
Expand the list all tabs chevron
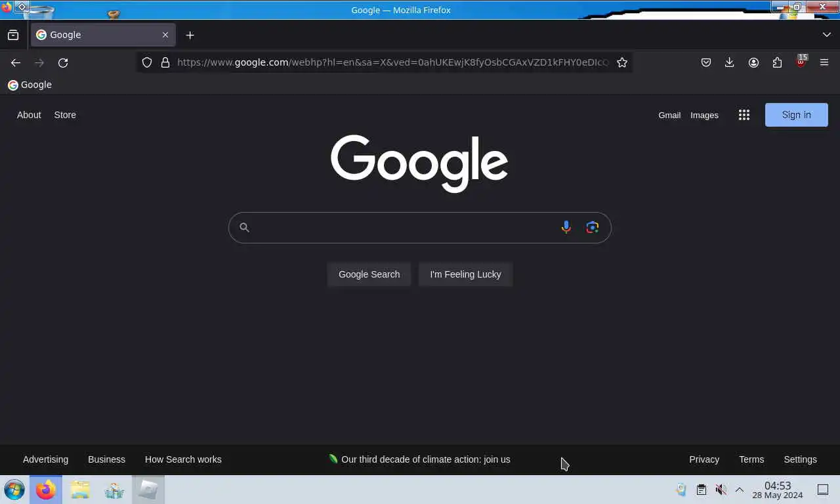point(826,35)
